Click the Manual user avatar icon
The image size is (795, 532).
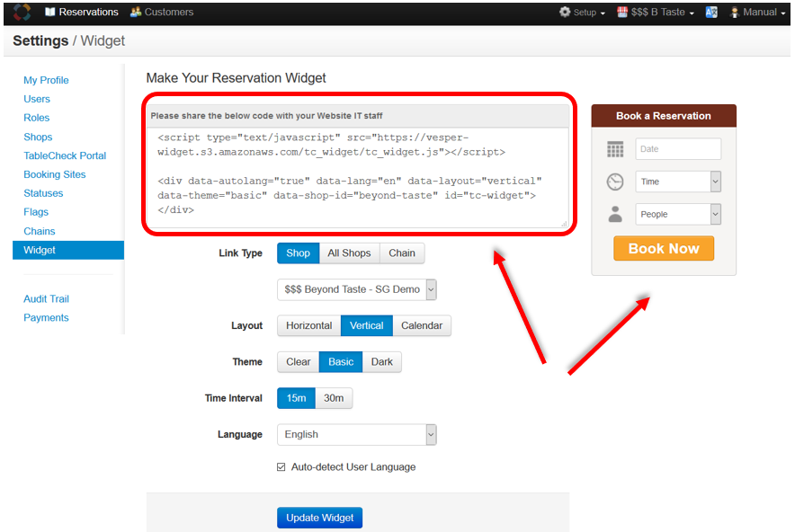734,13
